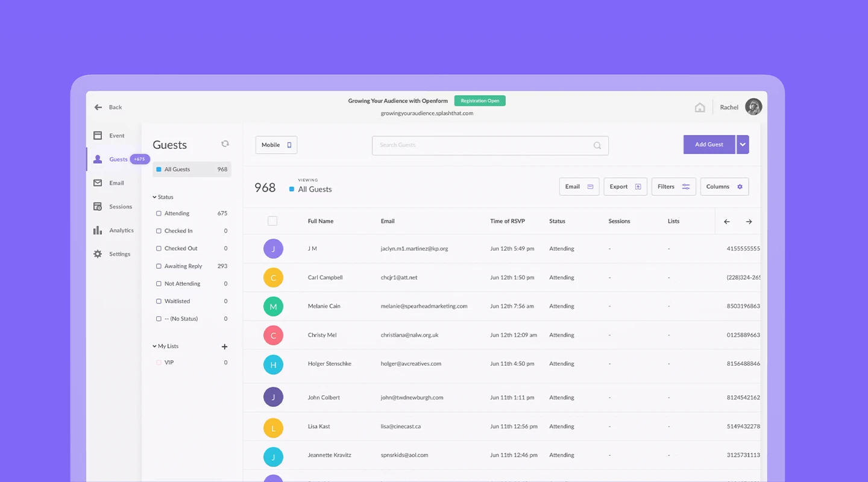Switch to the Guests section
Screen dimensions: 868x482
[x=118, y=159]
